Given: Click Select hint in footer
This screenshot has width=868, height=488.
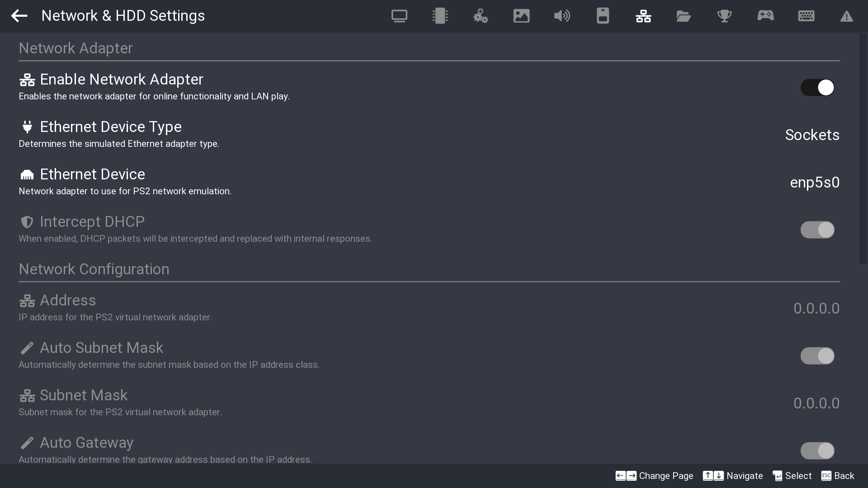Looking at the screenshot, I should (x=792, y=476).
